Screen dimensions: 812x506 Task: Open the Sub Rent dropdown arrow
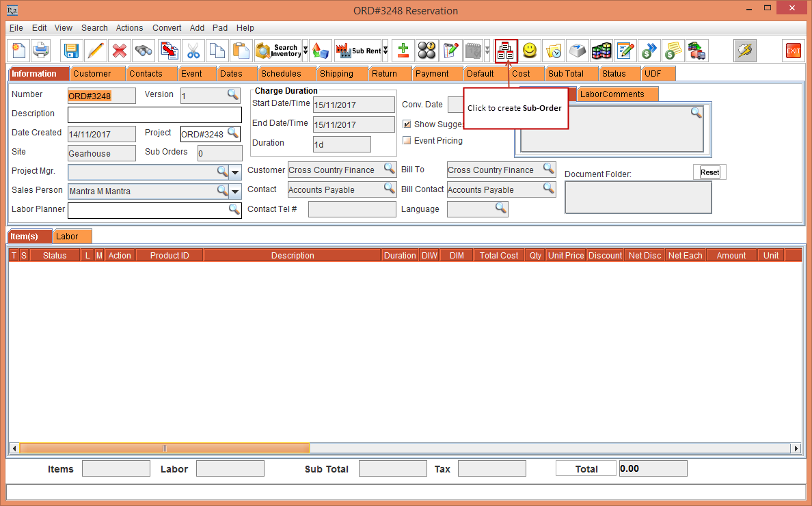[x=385, y=51]
